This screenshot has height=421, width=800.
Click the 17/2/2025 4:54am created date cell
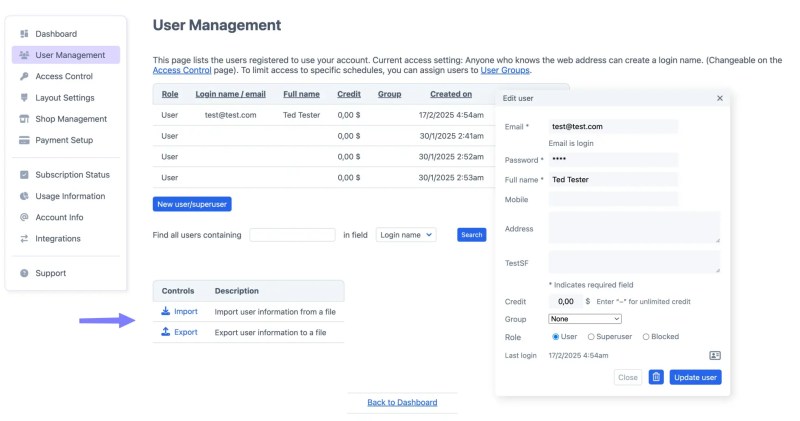point(451,115)
